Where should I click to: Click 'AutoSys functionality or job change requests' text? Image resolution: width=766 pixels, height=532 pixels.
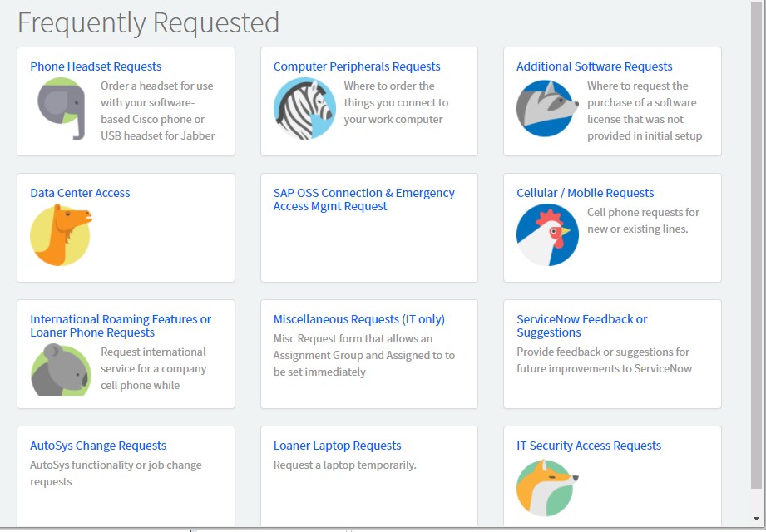point(116,474)
